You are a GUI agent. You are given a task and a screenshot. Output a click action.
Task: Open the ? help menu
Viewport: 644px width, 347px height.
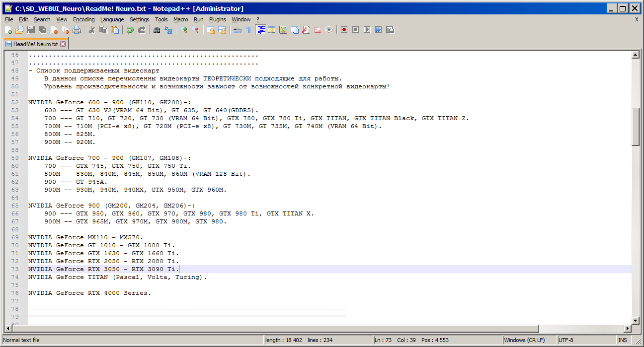(258, 19)
